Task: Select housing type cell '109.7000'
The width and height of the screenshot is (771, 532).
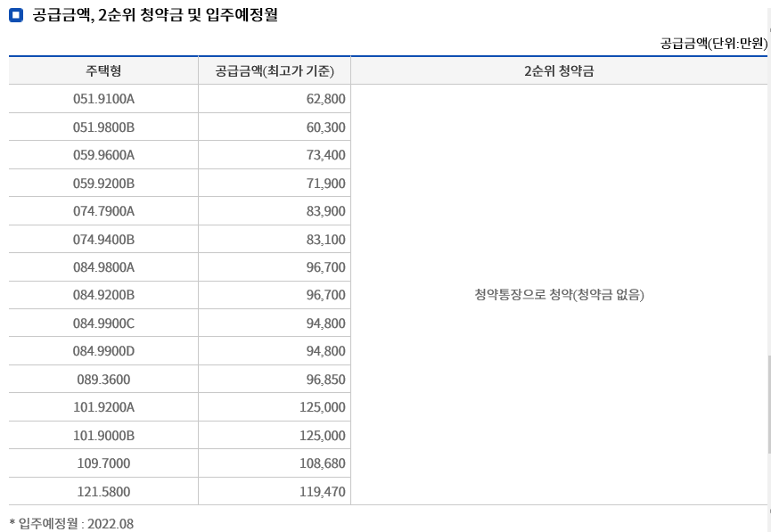Action: [103, 463]
